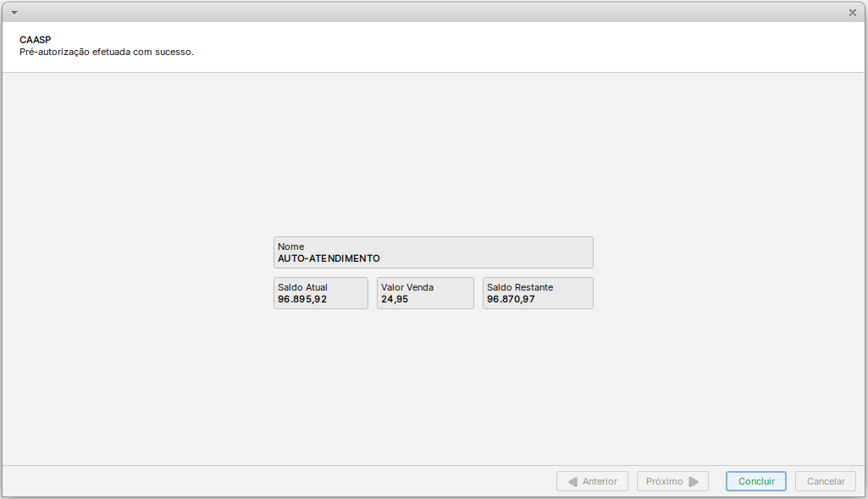Advance using the Próximo button
The image size is (868, 499).
672,481
